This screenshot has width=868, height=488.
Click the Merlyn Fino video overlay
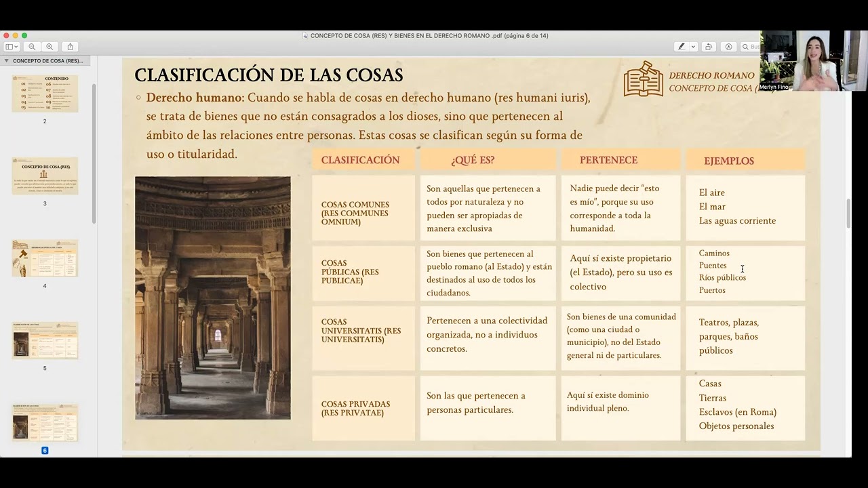coord(813,61)
